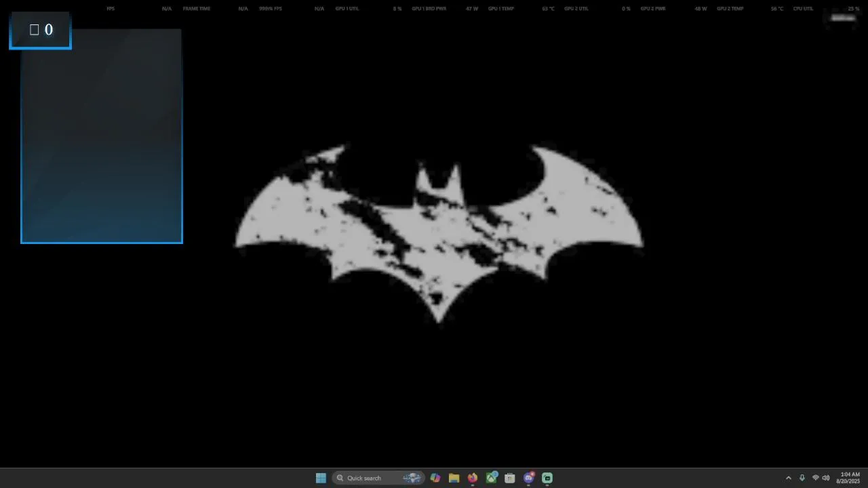
Task: Click the counter widget showing 0
Action: pyautogui.click(x=41, y=30)
